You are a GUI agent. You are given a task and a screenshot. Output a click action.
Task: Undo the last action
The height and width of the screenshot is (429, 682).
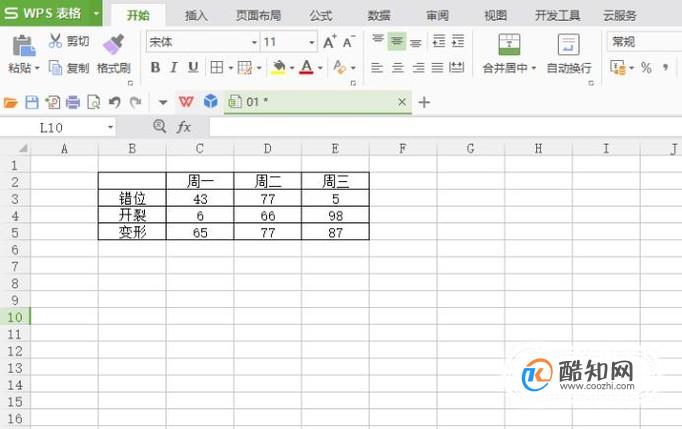pyautogui.click(x=114, y=102)
